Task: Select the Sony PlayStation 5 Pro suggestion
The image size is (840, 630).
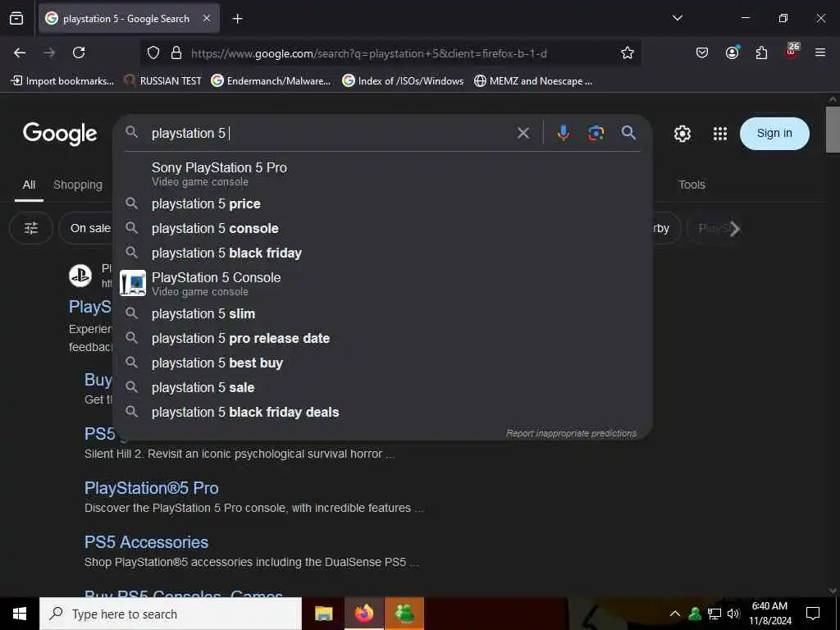Action: (382, 174)
